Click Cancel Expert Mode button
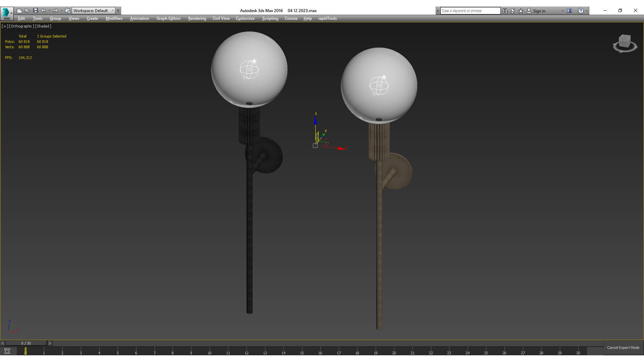This screenshot has width=644, height=362. click(x=623, y=348)
